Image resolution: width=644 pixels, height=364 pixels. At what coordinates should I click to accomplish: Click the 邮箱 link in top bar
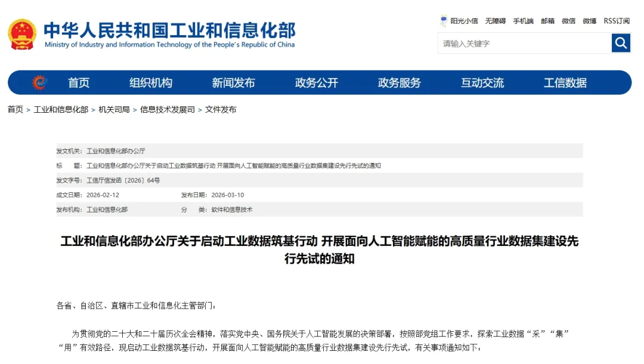pyautogui.click(x=547, y=21)
